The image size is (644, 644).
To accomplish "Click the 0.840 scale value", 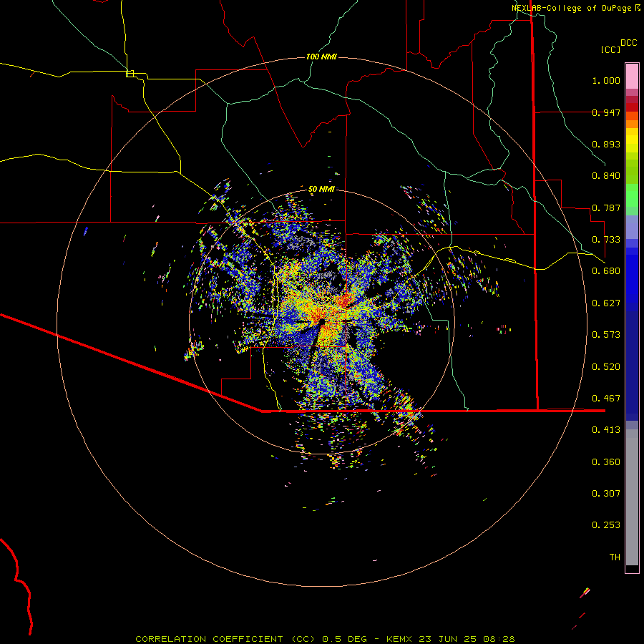I will click(x=606, y=176).
